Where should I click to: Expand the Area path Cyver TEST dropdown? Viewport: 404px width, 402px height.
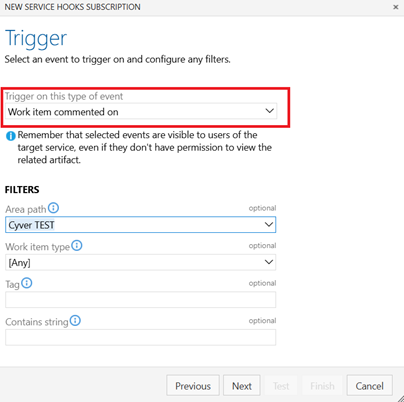coord(141,225)
